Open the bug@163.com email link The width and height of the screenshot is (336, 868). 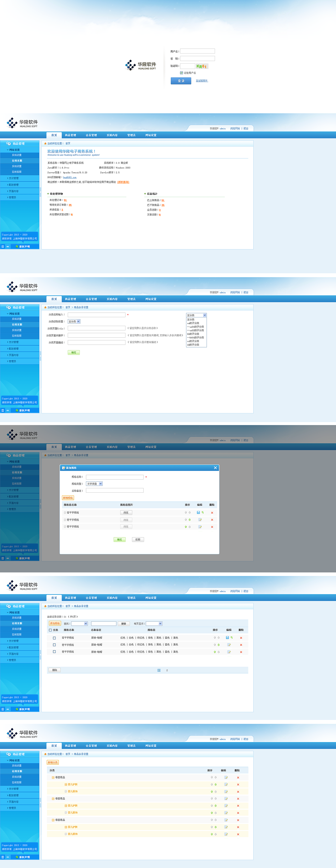tap(70, 177)
